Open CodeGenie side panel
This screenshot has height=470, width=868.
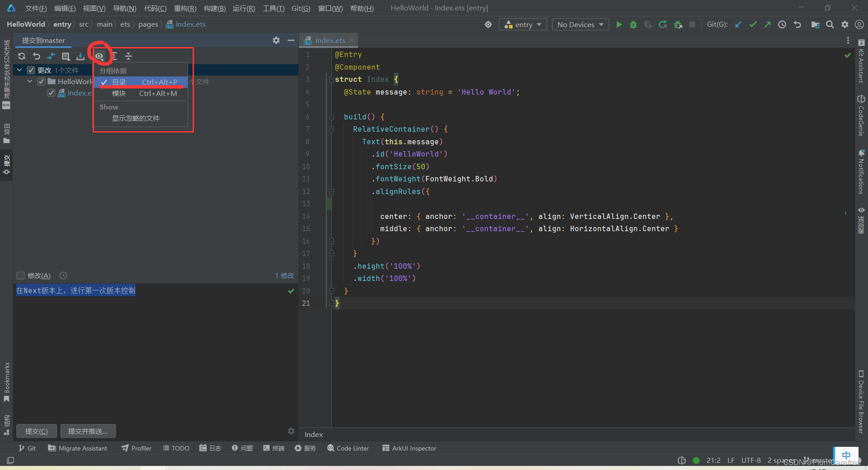click(861, 116)
